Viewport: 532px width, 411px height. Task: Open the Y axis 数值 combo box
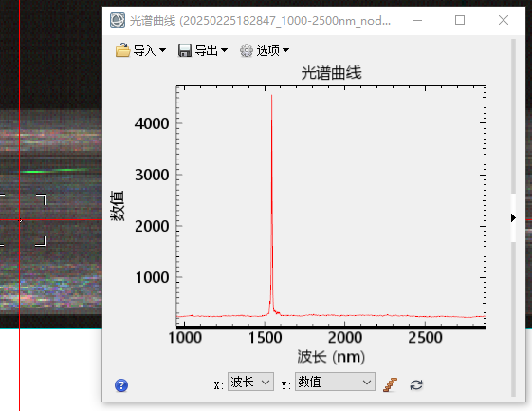[x=335, y=383]
